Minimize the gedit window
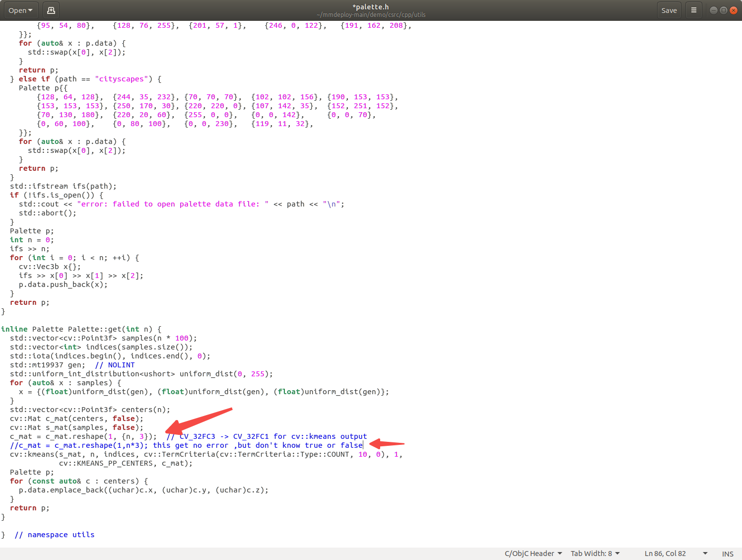Viewport: 742px width, 560px height. point(713,10)
